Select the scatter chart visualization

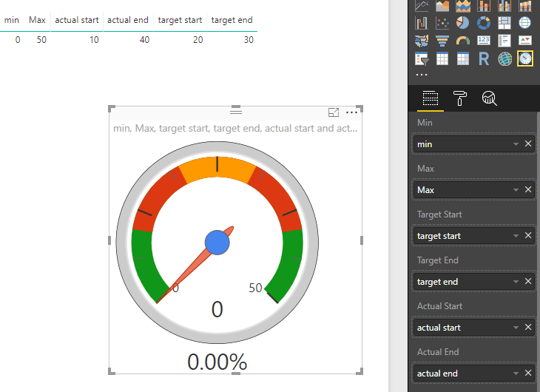[x=442, y=23]
